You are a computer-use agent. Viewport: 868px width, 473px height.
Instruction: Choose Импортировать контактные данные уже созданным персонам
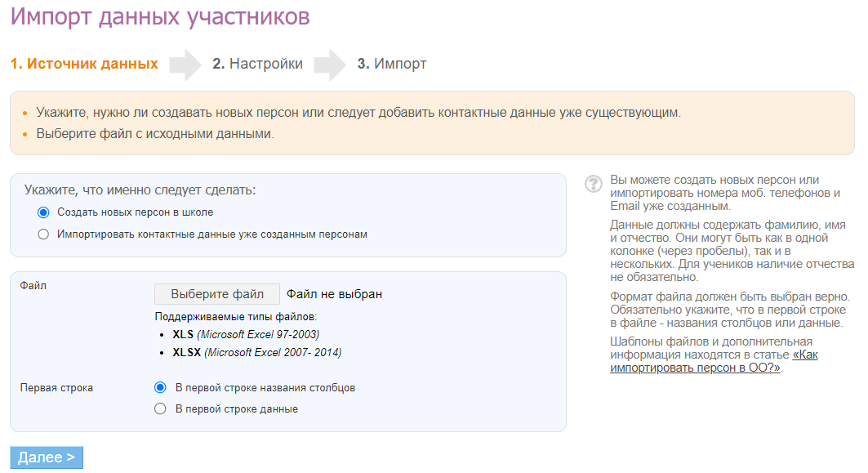pos(44,234)
